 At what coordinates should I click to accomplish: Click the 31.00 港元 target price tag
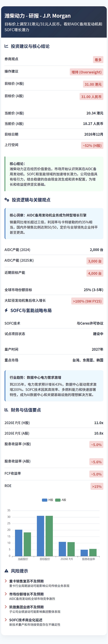[93, 85]
